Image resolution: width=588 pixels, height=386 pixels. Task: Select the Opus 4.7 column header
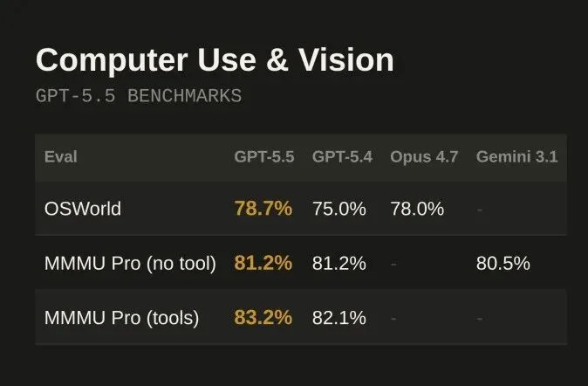pyautogui.click(x=424, y=157)
